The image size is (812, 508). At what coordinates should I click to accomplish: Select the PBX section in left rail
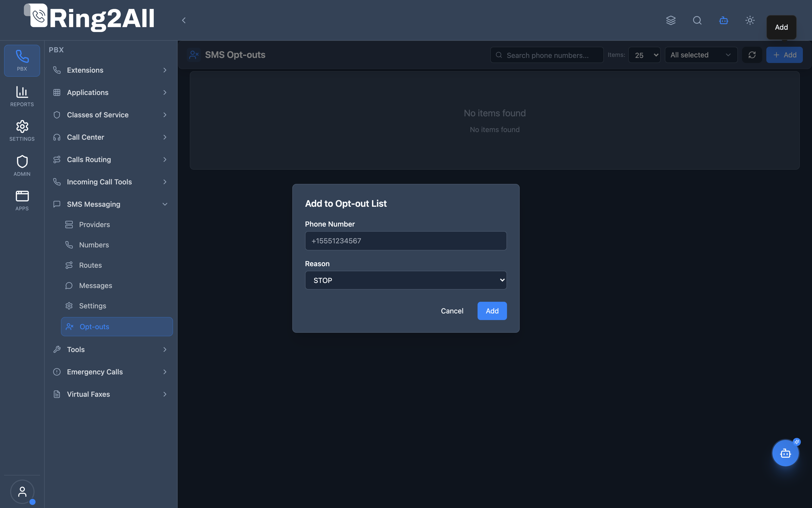22,60
